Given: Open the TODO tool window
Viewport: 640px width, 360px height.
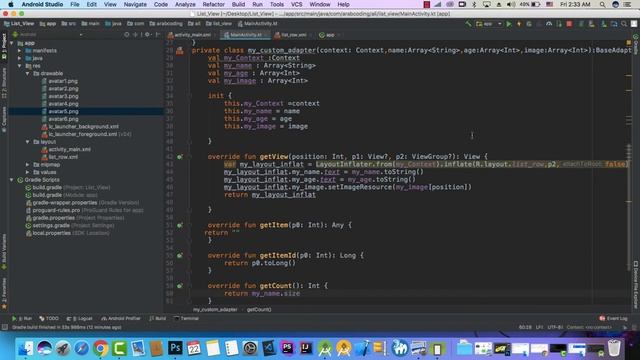Looking at the screenshot, I should 49,318.
